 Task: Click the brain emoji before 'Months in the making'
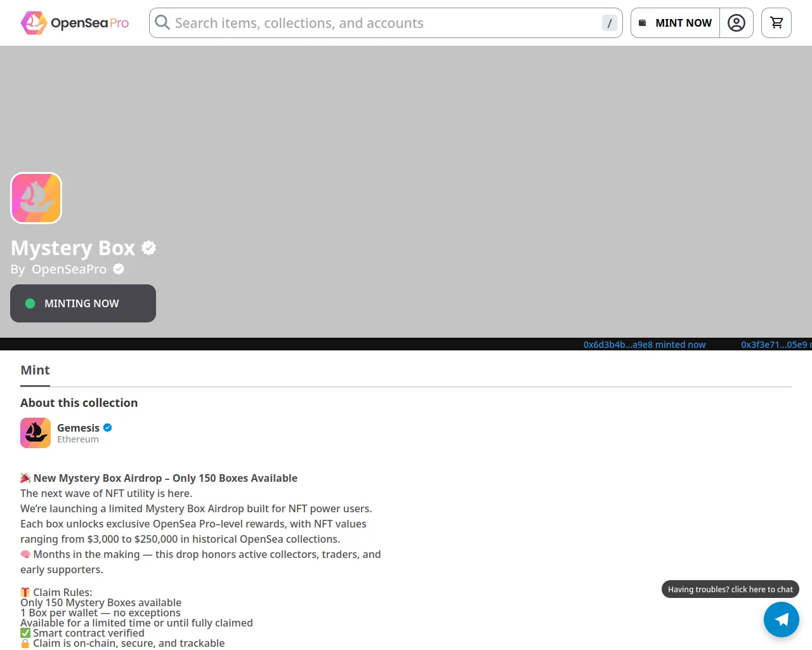(x=25, y=554)
